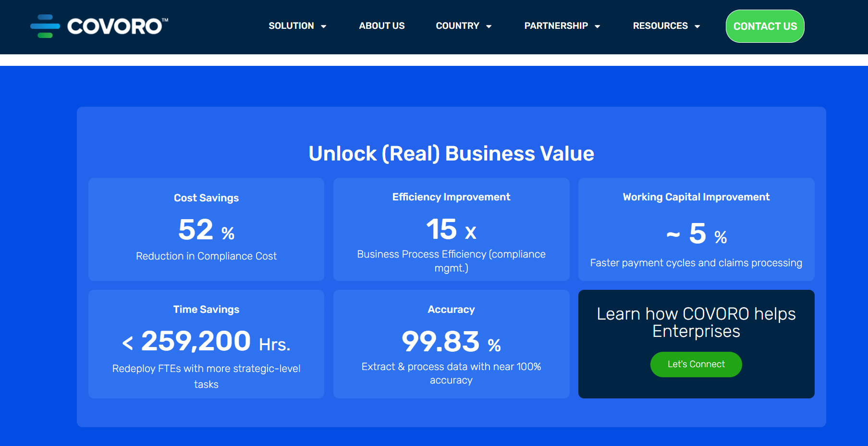Open the Partnership menu item

556,26
